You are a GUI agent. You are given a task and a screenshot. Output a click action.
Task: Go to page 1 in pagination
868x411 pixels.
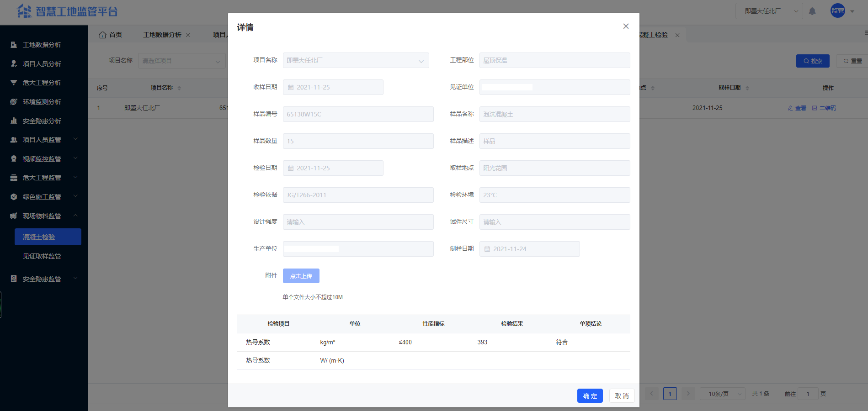(x=670, y=394)
